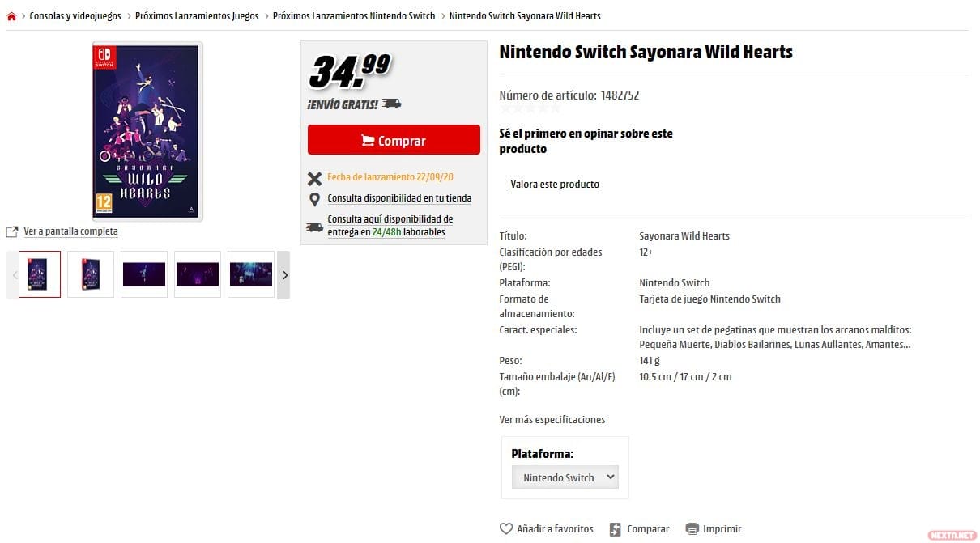The width and height of the screenshot is (980, 543).
Task: Open 'Próximos Lanzamientos Juegos' breadcrumb
Action: [197, 16]
